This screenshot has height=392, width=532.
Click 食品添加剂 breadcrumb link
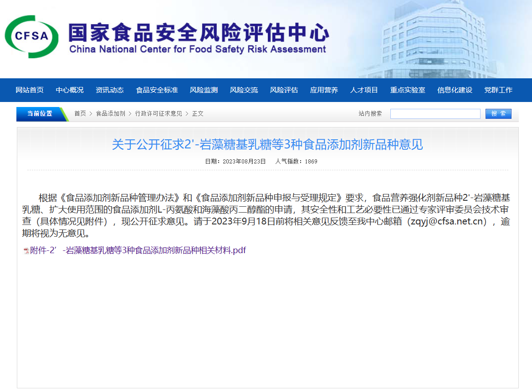(111, 114)
